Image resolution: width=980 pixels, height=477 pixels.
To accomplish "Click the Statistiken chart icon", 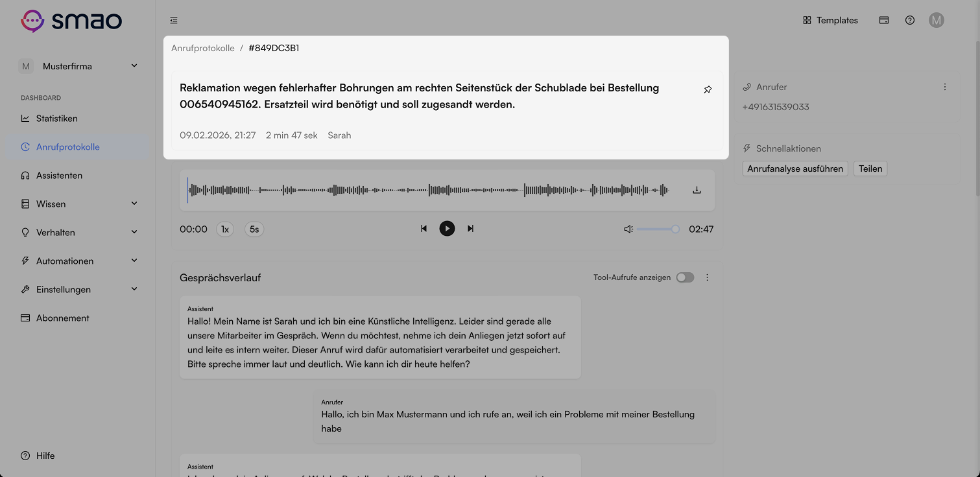I will coord(25,119).
